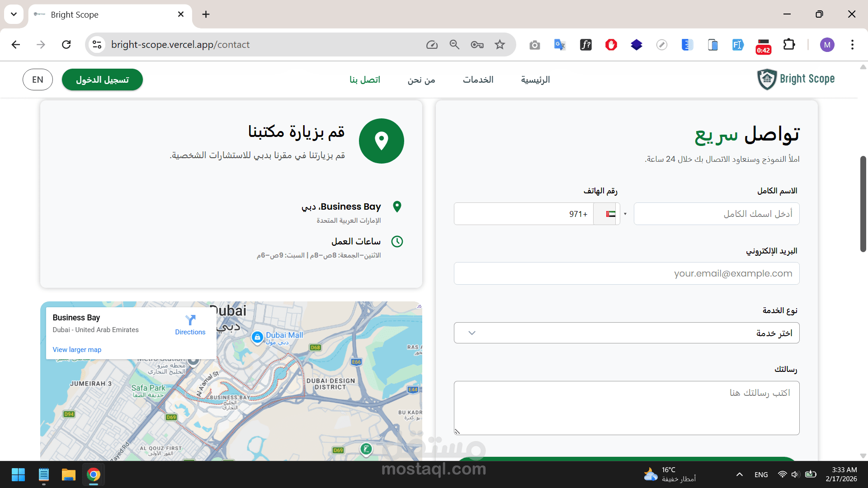The width and height of the screenshot is (868, 488).
Task: Click into the email address input field
Action: coord(626,274)
